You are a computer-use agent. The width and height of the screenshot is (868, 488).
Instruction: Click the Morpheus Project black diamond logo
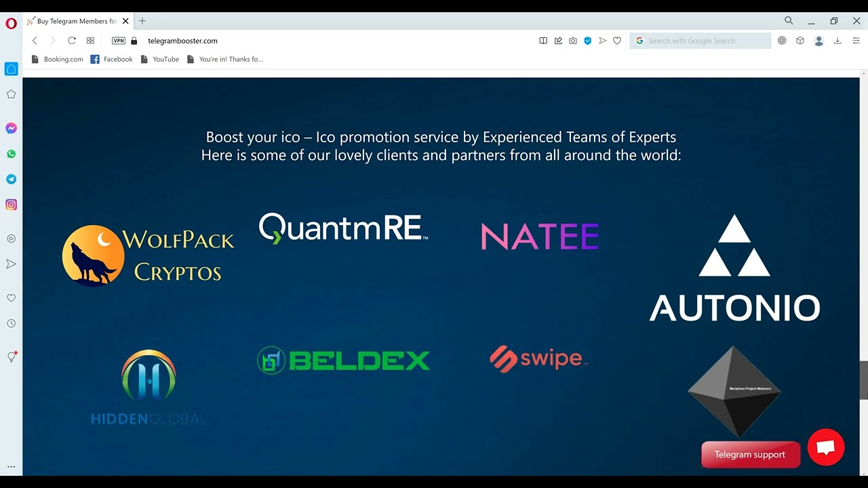(734, 391)
